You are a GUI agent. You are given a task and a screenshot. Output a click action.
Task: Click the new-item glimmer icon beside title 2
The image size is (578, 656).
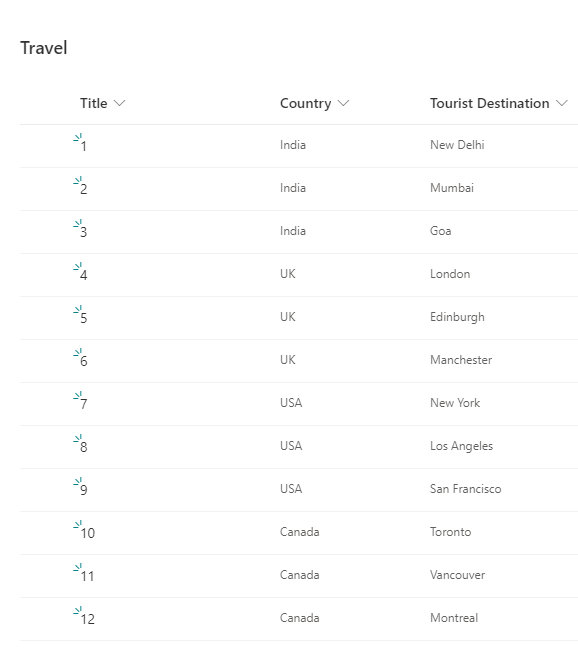pos(78,181)
